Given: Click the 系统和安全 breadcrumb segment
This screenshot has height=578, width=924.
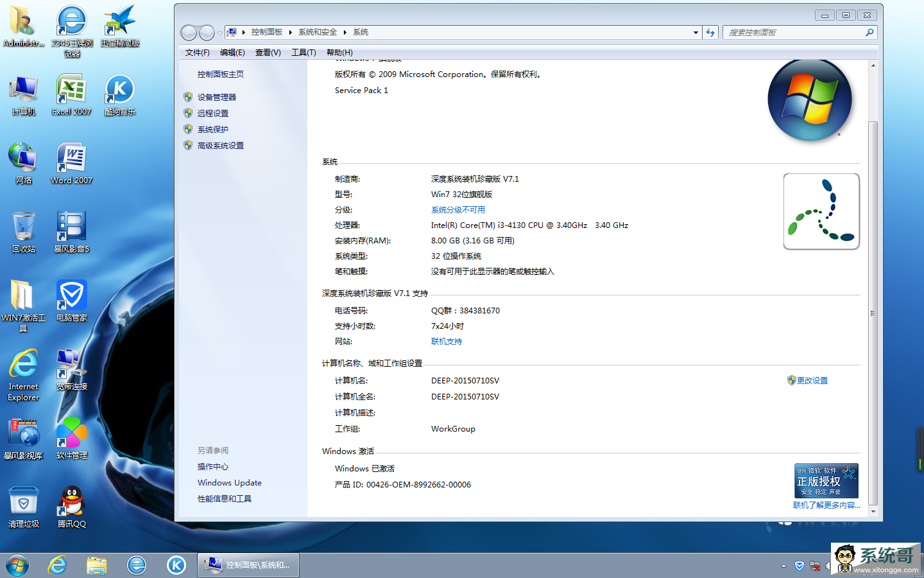Looking at the screenshot, I should point(318,32).
